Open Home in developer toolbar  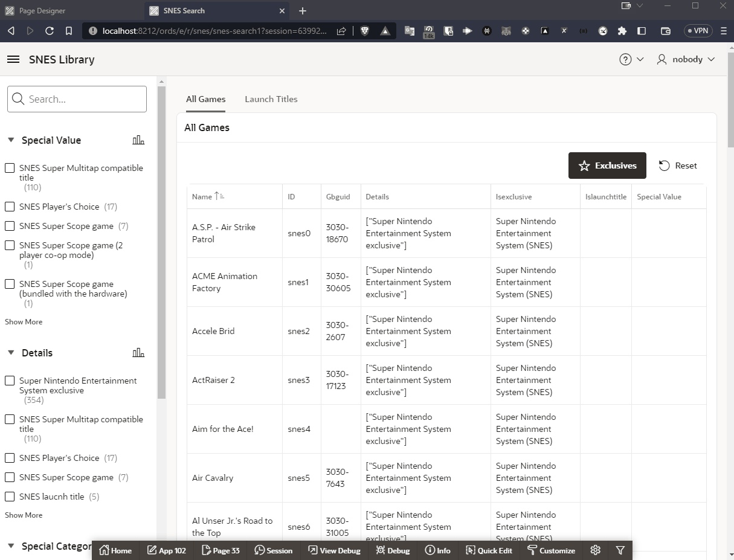(x=115, y=550)
